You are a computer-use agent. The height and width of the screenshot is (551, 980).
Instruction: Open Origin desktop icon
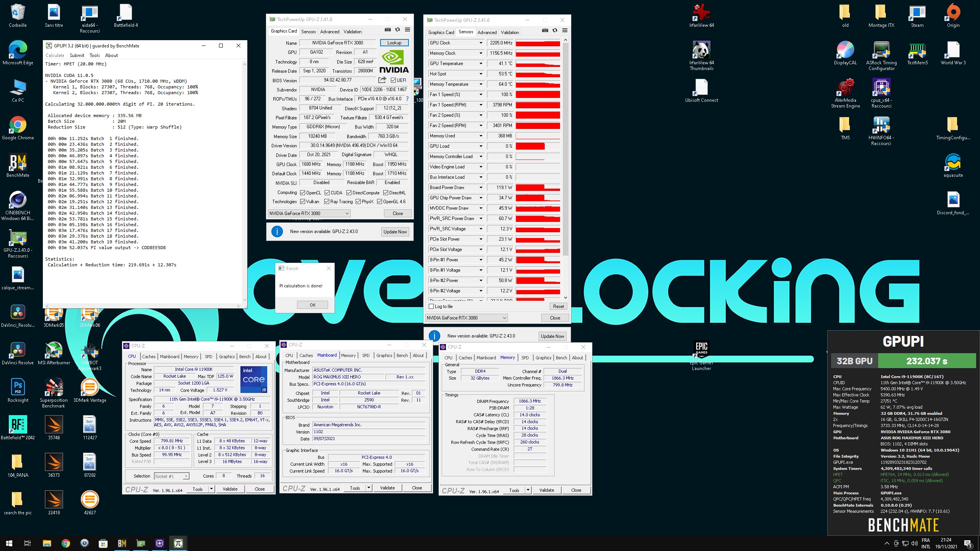pyautogui.click(x=953, y=16)
